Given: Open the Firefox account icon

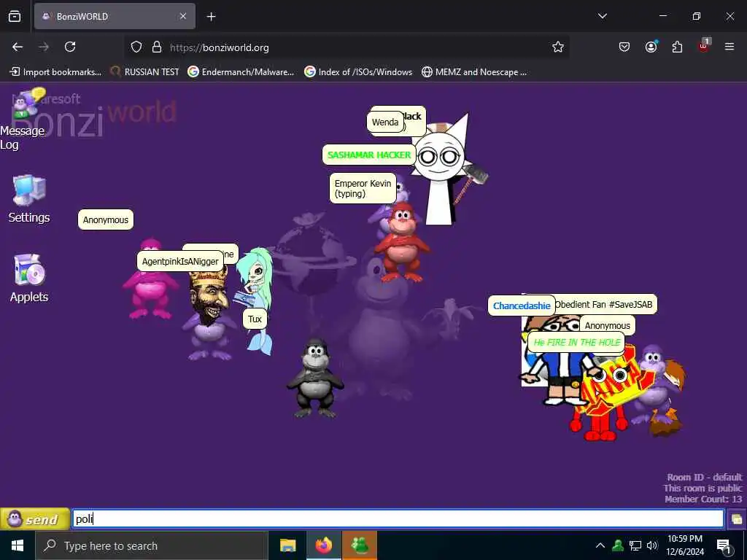Looking at the screenshot, I should coord(651,47).
